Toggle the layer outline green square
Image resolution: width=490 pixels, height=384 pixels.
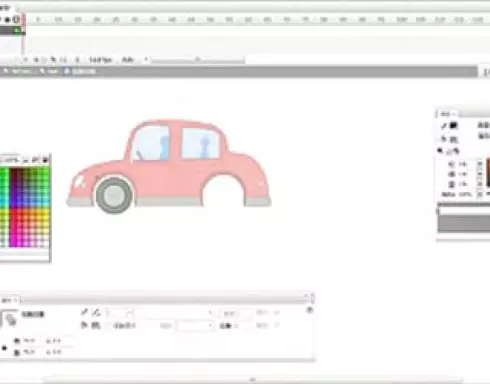16,31
